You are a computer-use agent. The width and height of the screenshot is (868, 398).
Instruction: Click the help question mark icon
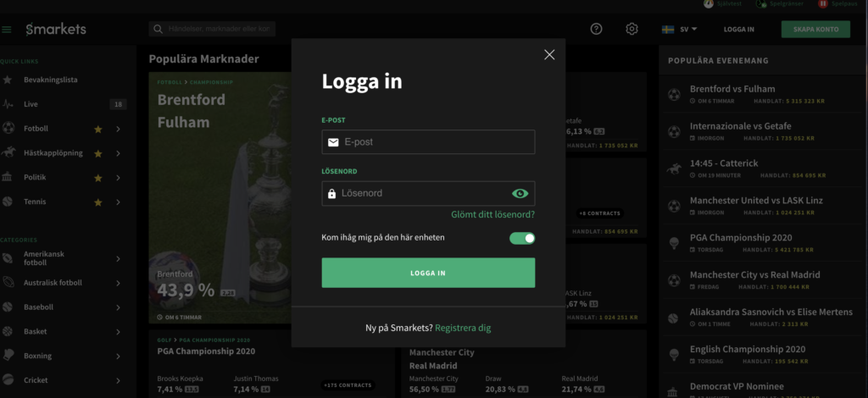[x=596, y=29]
